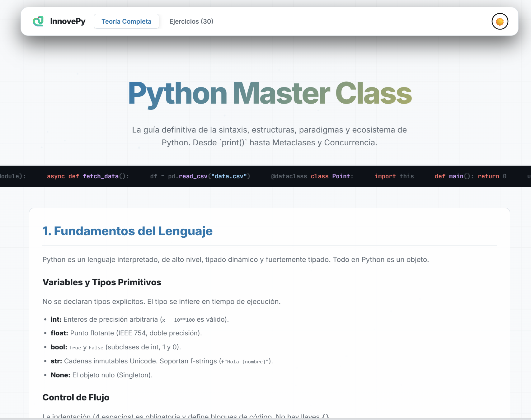Click the course subtitle description text
The image size is (531, 420).
[269, 136]
